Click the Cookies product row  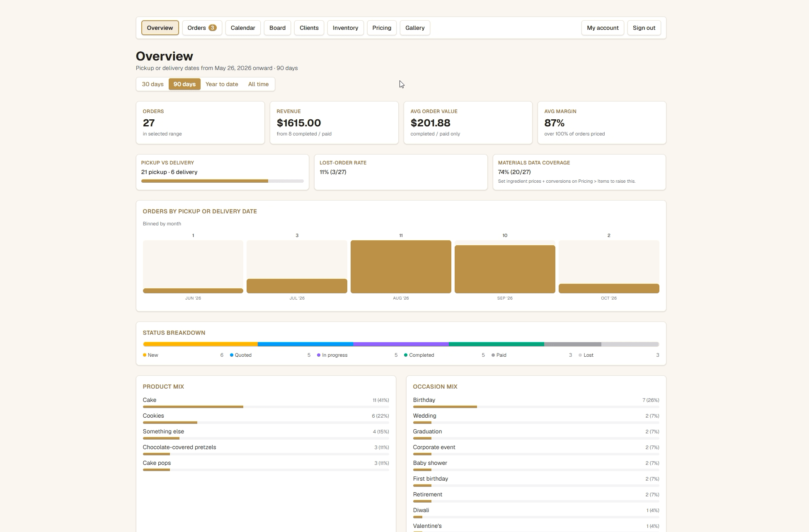(x=266, y=418)
